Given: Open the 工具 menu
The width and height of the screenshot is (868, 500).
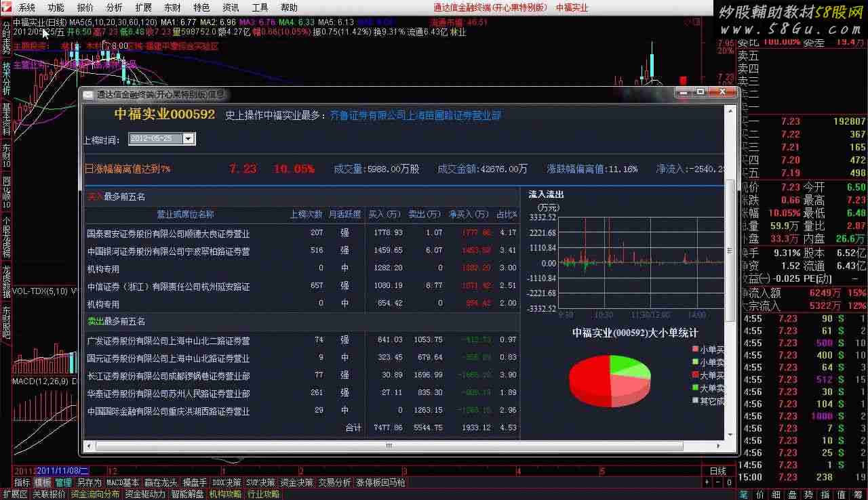Looking at the screenshot, I should [260, 8].
